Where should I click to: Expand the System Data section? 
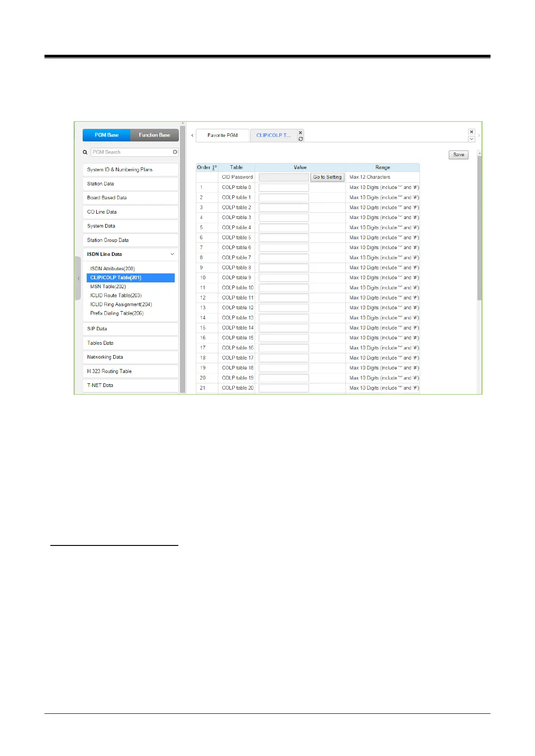131,226
